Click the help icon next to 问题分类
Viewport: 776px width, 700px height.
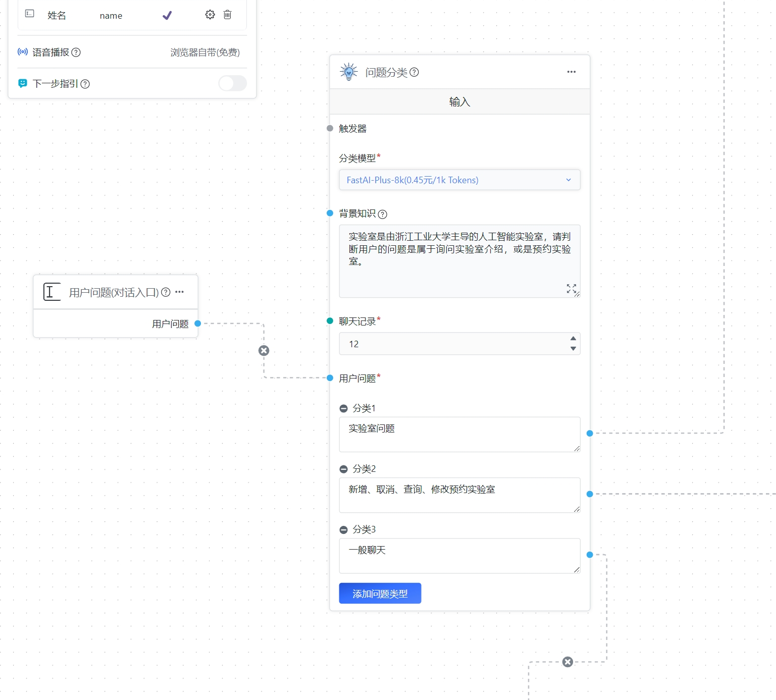(414, 72)
